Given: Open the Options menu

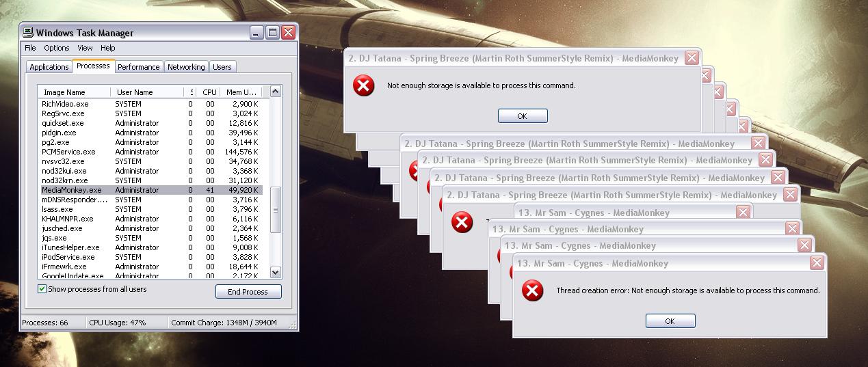Looking at the screenshot, I should point(57,48).
